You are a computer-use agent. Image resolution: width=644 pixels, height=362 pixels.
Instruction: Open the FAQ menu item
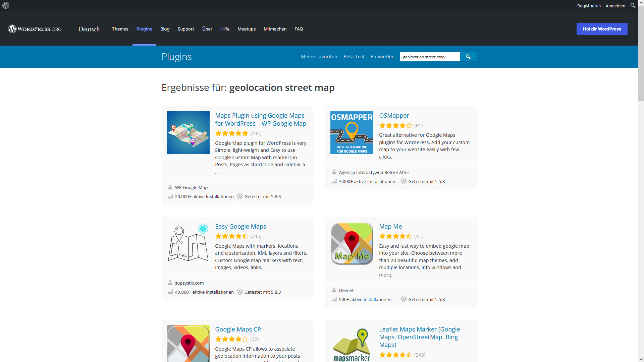point(299,29)
